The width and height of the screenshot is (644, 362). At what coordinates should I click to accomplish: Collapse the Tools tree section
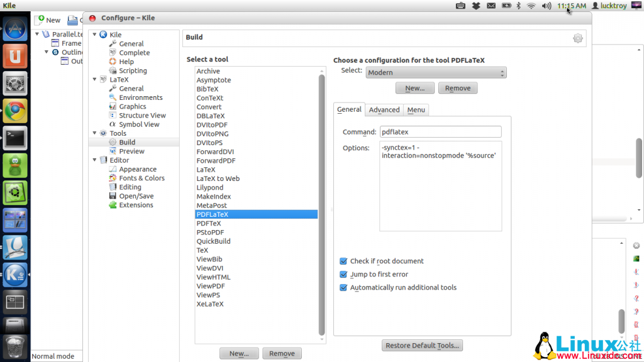[94, 133]
